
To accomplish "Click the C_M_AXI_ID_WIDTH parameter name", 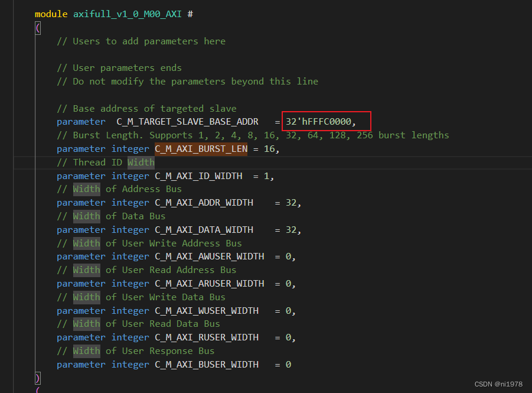I will pyautogui.click(x=198, y=176).
